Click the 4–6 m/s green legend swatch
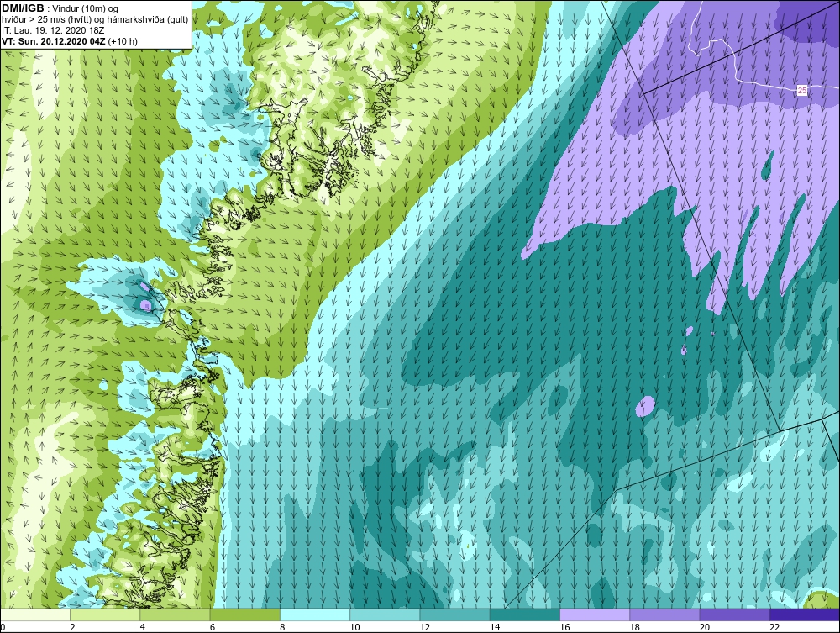Image resolution: width=840 pixels, height=633 pixels. tap(176, 615)
